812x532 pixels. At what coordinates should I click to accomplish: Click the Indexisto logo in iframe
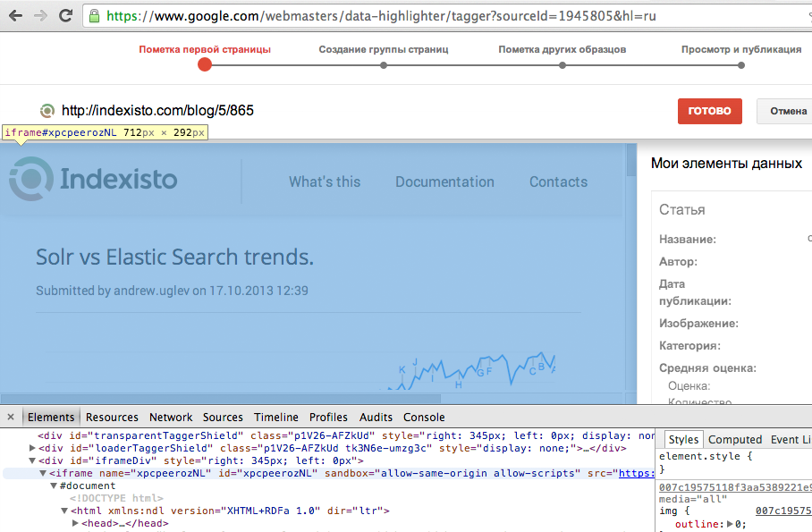click(x=93, y=179)
